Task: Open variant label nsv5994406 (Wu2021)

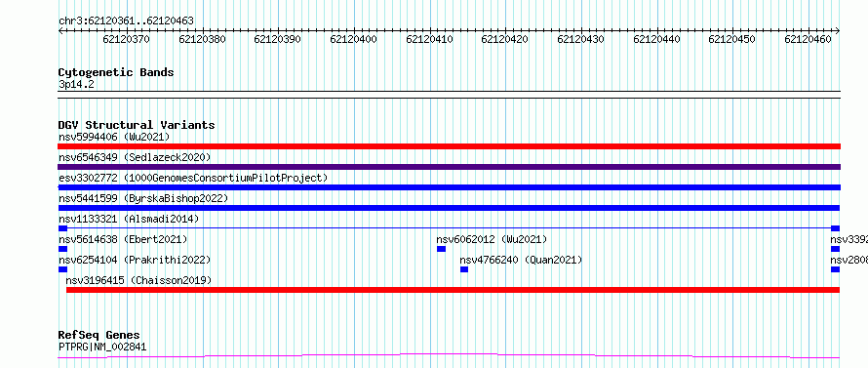Action: [x=114, y=137]
